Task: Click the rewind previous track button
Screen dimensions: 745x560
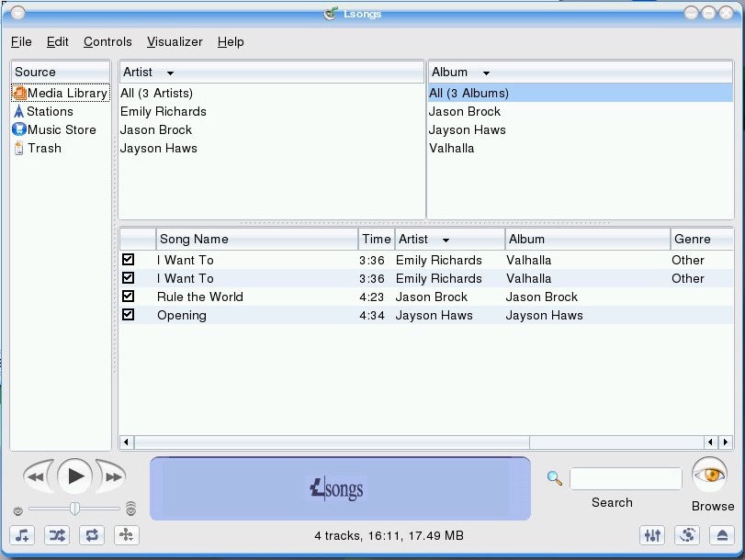Action: (37, 476)
